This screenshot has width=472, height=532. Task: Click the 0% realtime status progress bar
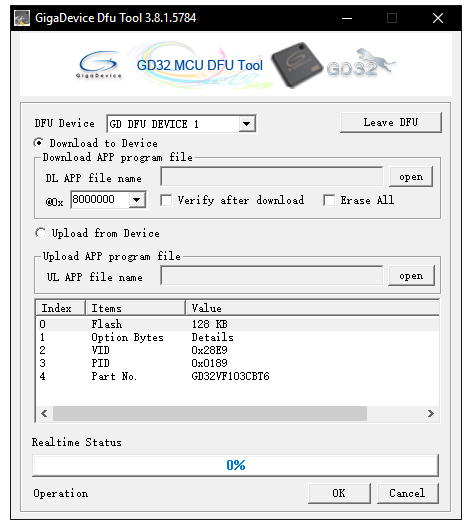coord(235,465)
